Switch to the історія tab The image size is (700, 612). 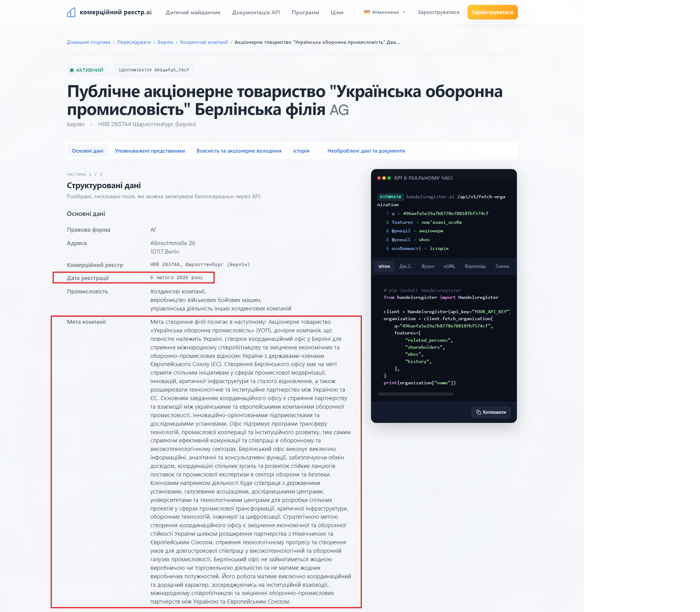tap(301, 150)
